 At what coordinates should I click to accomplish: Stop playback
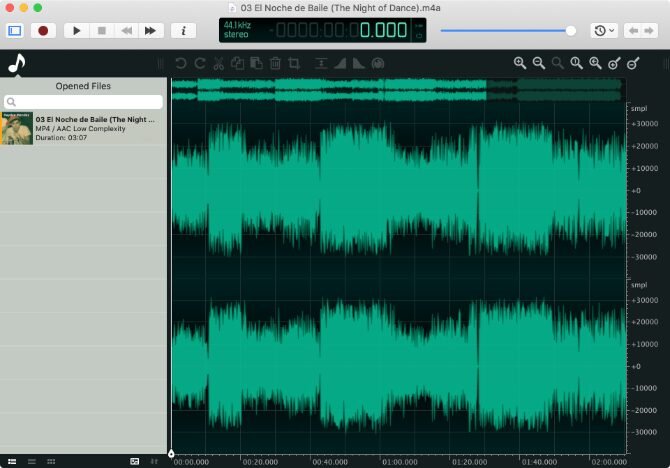tap(102, 31)
